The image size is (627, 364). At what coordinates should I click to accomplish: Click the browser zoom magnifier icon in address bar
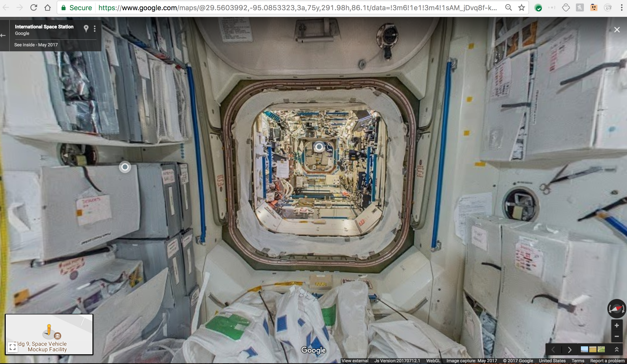coord(508,8)
